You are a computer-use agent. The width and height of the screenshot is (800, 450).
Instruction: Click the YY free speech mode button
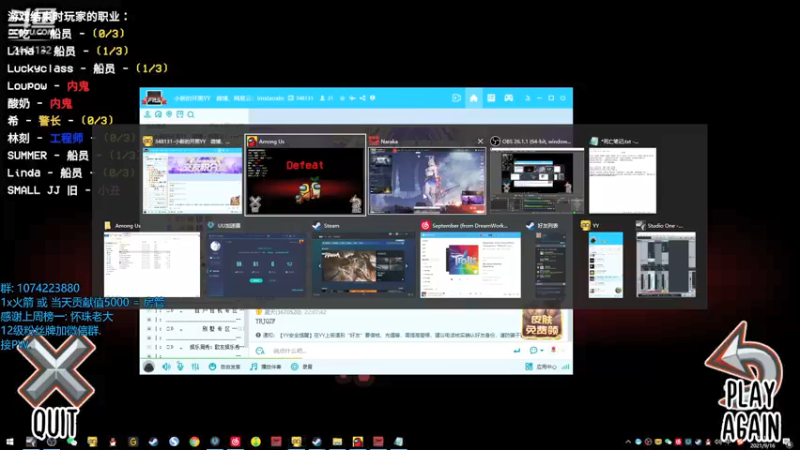(x=224, y=366)
